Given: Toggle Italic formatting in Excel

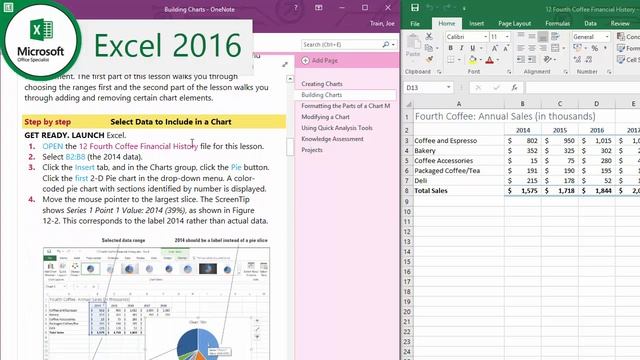Looking at the screenshot, I should [462, 48].
